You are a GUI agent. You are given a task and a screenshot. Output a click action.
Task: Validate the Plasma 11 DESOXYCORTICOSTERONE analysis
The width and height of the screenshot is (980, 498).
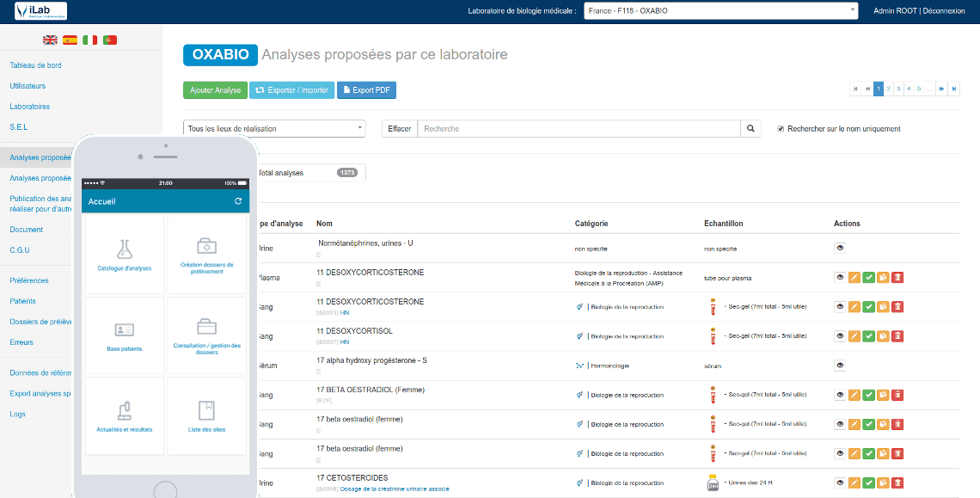[869, 278]
